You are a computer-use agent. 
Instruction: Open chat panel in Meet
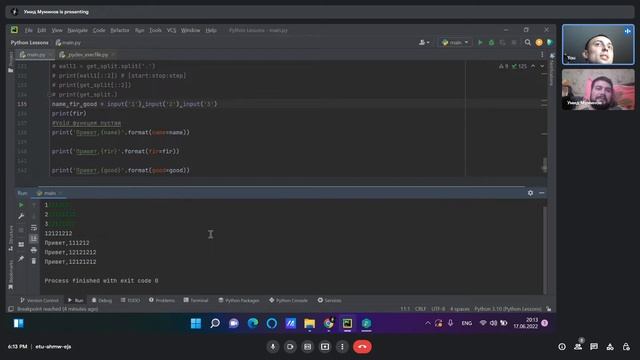pyautogui.click(x=594, y=347)
